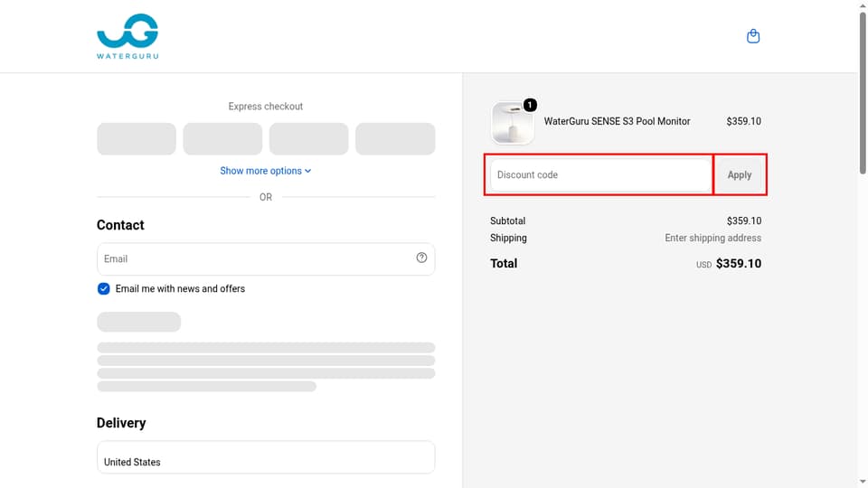Click the WaterGuru logo
Screen dimensions: 868x488
coord(127,36)
